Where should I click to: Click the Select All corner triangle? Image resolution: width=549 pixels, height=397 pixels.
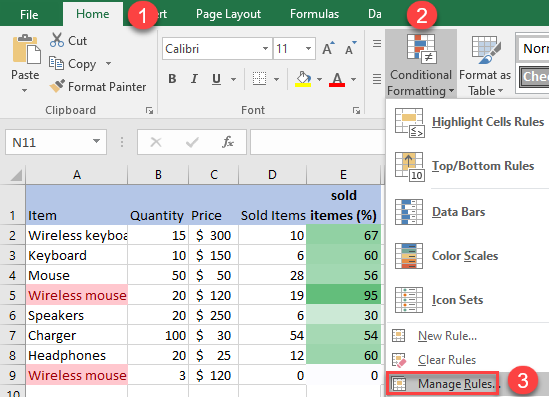[16, 175]
